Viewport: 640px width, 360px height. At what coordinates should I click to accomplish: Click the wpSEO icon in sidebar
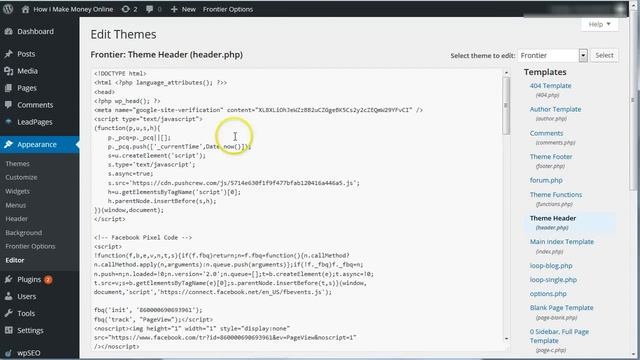point(9,353)
